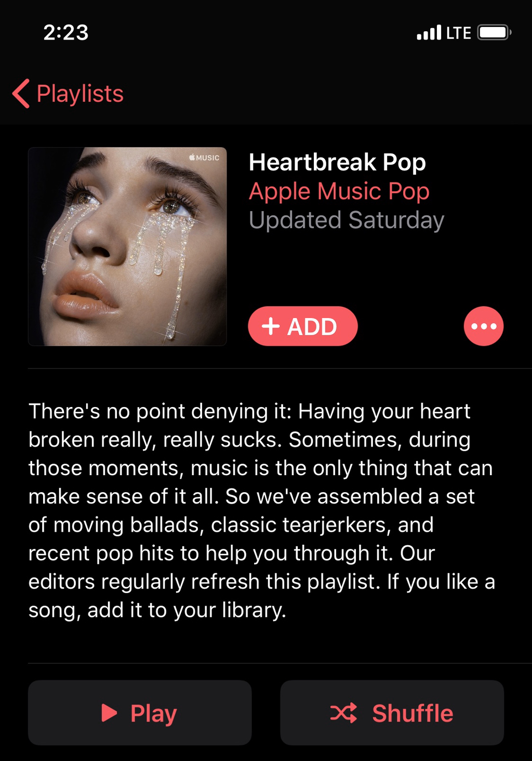Tap the cellular signal bars icon
Viewport: 532px width, 761px height.
point(429,32)
